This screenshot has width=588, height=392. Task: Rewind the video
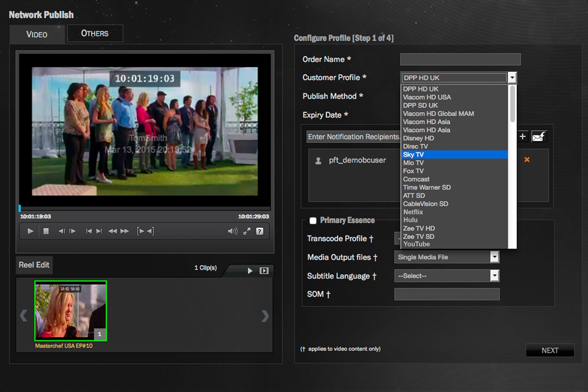pyautogui.click(x=113, y=231)
